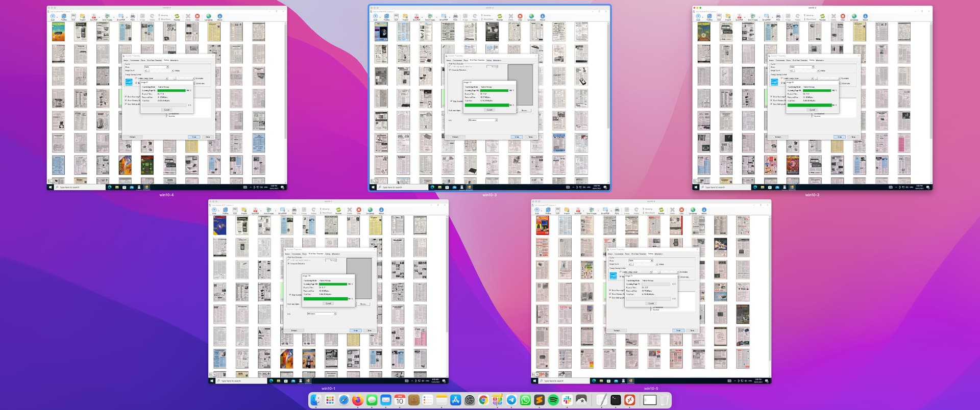Open Unit dropdown in win10-3 dialog

(483, 120)
